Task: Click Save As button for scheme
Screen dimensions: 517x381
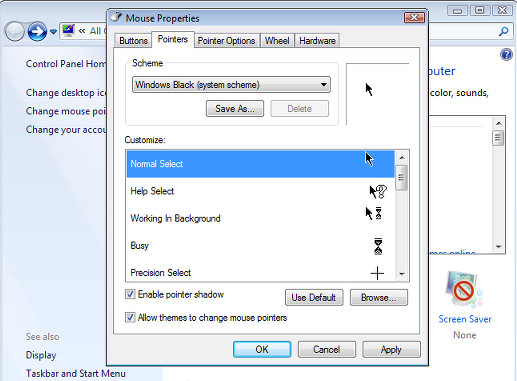Action: [235, 109]
